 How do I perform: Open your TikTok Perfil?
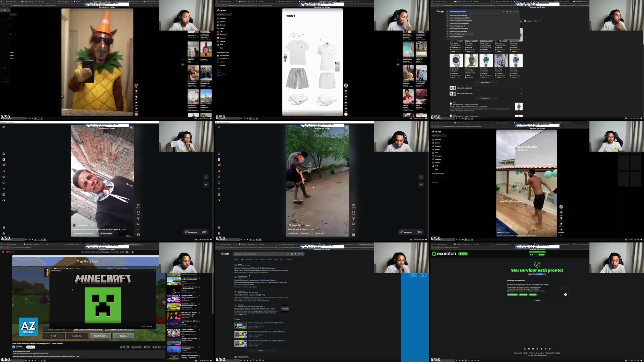coord(222,44)
